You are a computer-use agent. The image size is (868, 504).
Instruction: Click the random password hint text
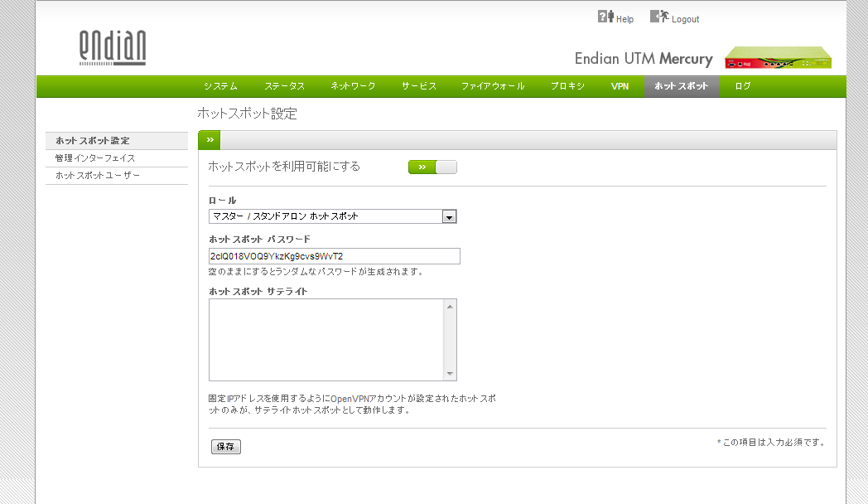tap(316, 272)
